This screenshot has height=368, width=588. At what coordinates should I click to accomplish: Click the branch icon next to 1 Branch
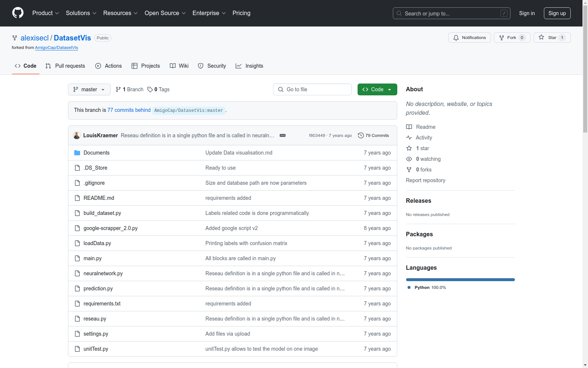point(118,89)
